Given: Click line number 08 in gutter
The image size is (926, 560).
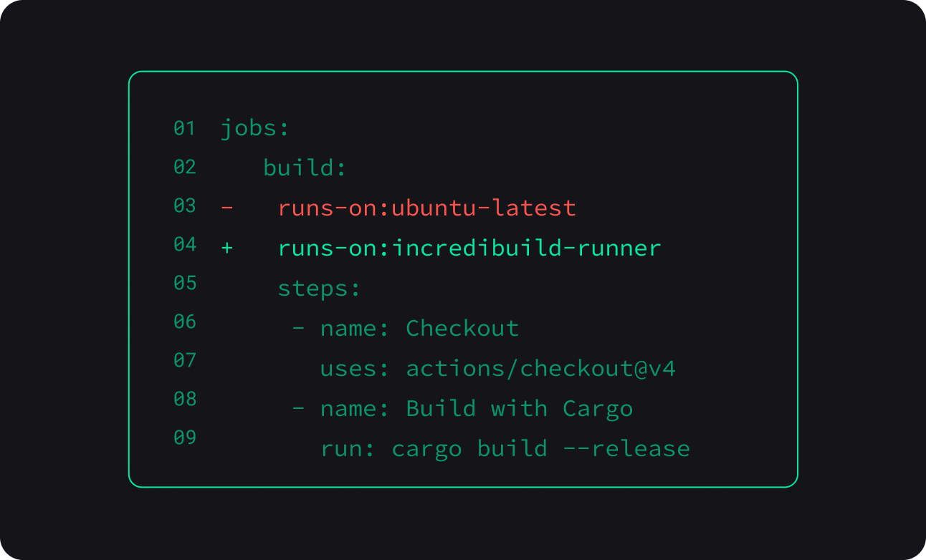Looking at the screenshot, I should (184, 399).
